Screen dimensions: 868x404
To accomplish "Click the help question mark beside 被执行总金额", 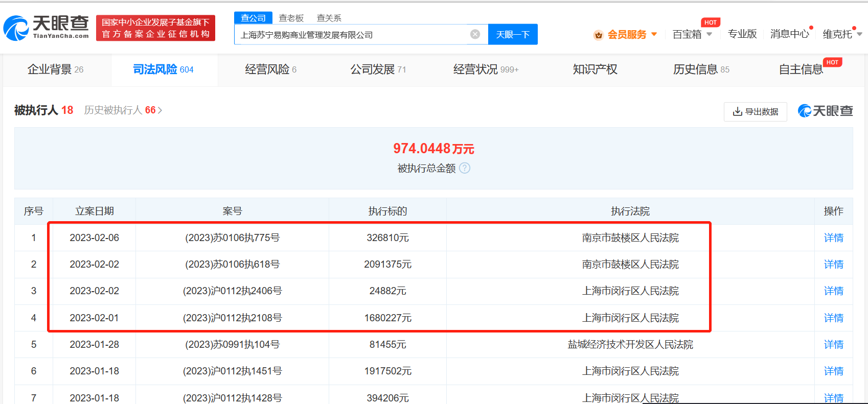I will point(465,168).
